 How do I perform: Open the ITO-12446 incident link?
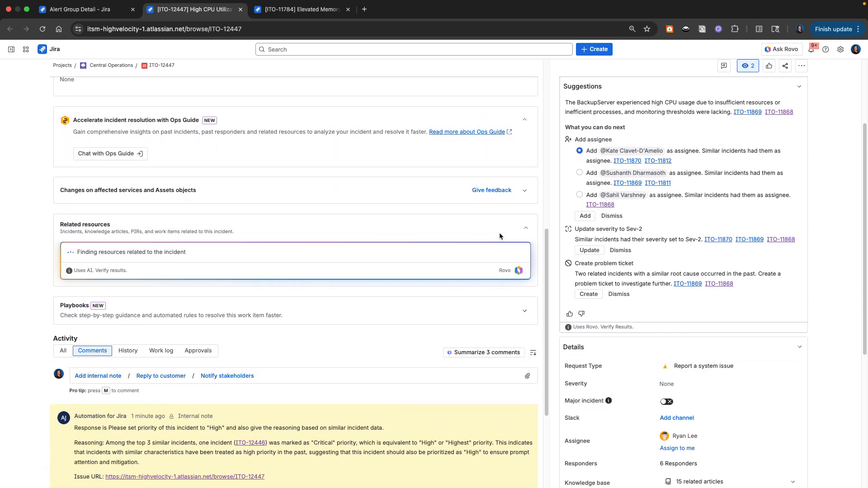point(250,442)
